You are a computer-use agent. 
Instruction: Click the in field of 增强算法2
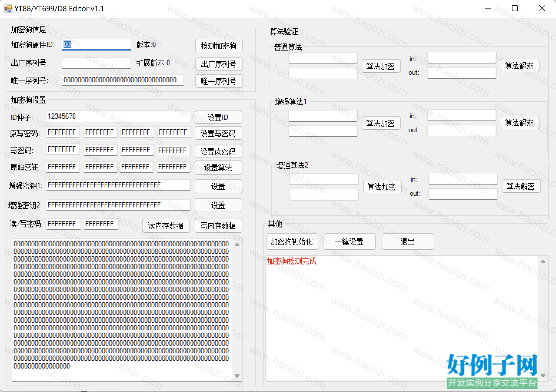(x=463, y=179)
